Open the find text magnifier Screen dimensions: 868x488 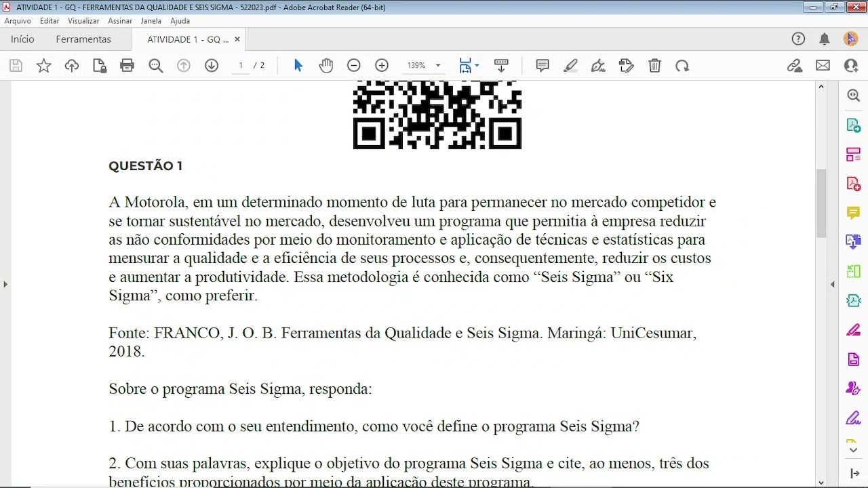156,66
